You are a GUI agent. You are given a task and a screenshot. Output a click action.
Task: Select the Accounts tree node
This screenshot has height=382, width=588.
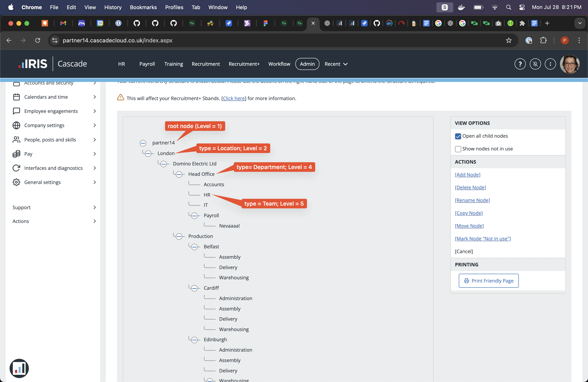coord(214,184)
